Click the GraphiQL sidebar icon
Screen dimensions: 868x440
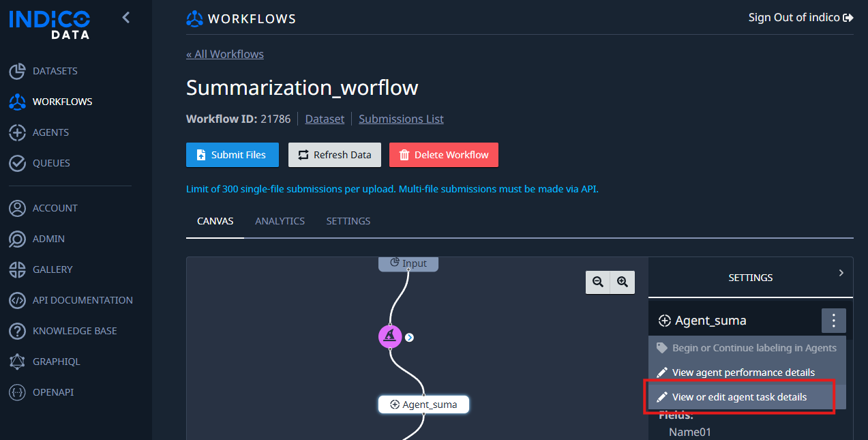click(x=17, y=362)
